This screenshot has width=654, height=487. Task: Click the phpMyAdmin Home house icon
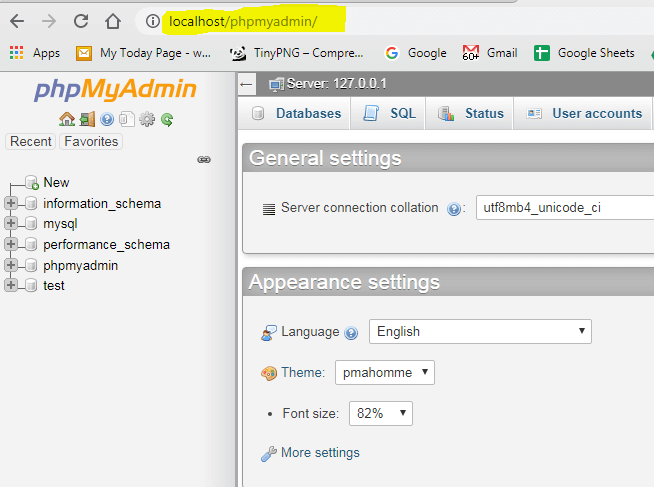67,119
